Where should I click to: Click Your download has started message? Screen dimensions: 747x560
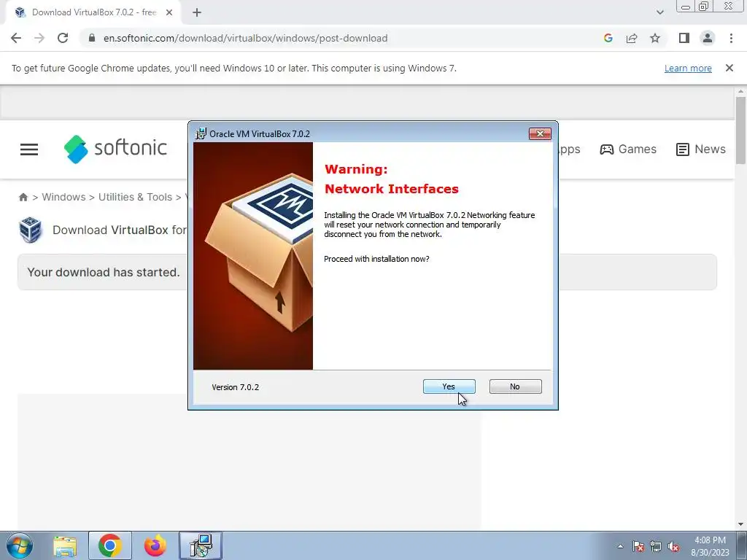[x=104, y=273]
